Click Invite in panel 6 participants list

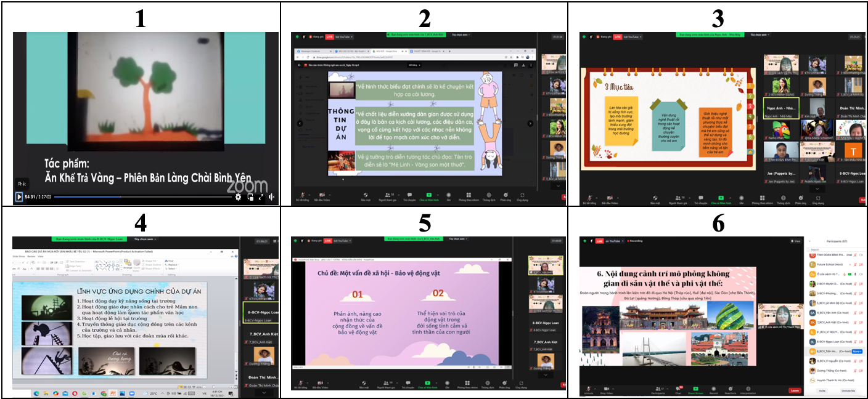[x=822, y=390]
